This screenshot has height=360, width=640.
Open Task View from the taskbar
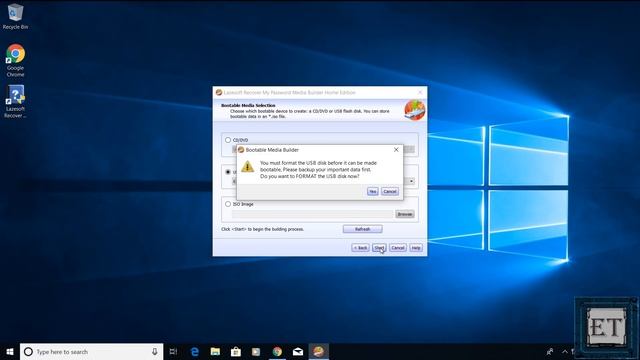[173, 351]
